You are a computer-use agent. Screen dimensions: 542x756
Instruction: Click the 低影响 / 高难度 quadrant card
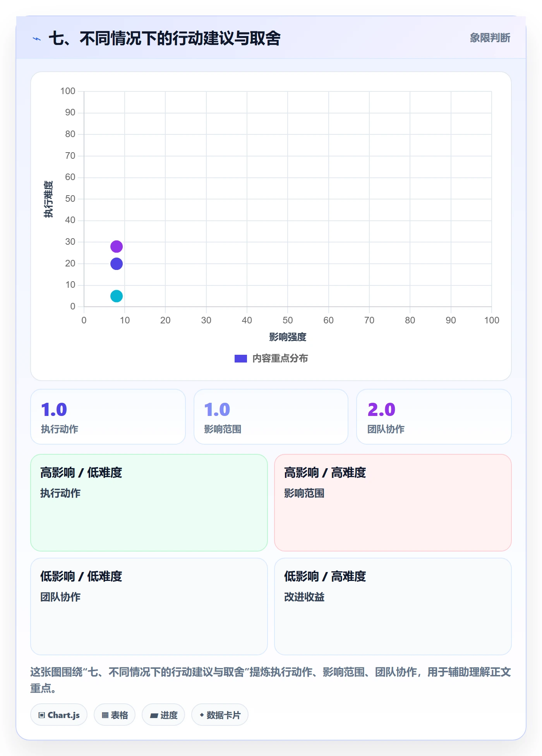click(x=393, y=607)
